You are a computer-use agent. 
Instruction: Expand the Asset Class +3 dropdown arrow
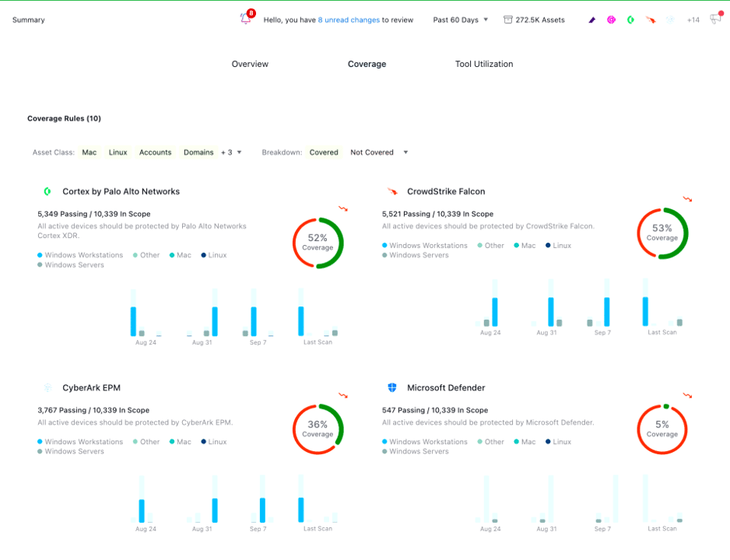tap(239, 152)
